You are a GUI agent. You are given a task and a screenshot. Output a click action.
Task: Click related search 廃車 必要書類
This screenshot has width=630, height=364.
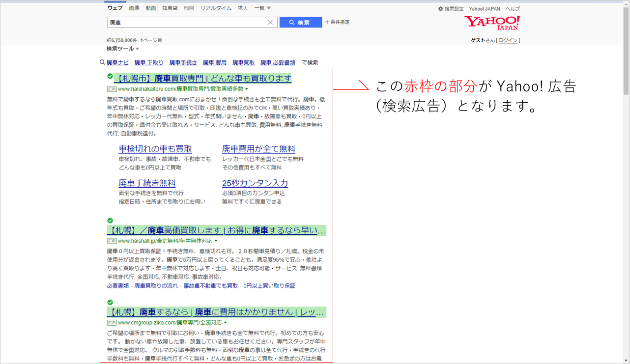(278, 62)
